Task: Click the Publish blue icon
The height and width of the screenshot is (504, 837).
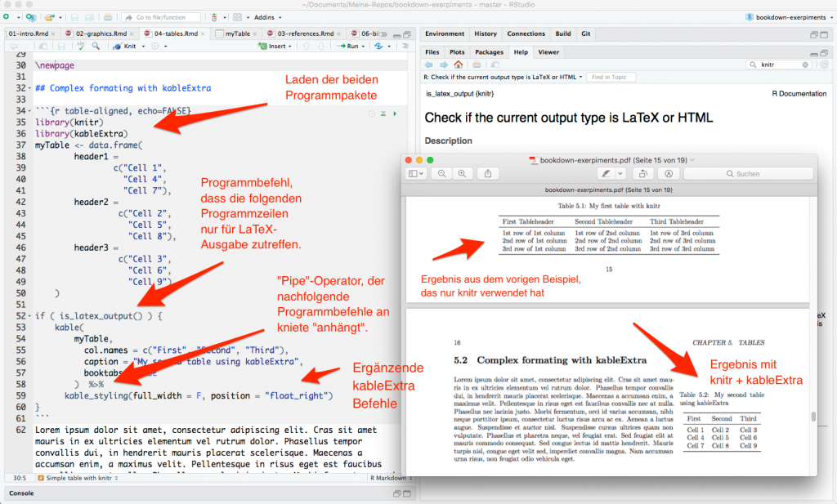Action: 378,47
